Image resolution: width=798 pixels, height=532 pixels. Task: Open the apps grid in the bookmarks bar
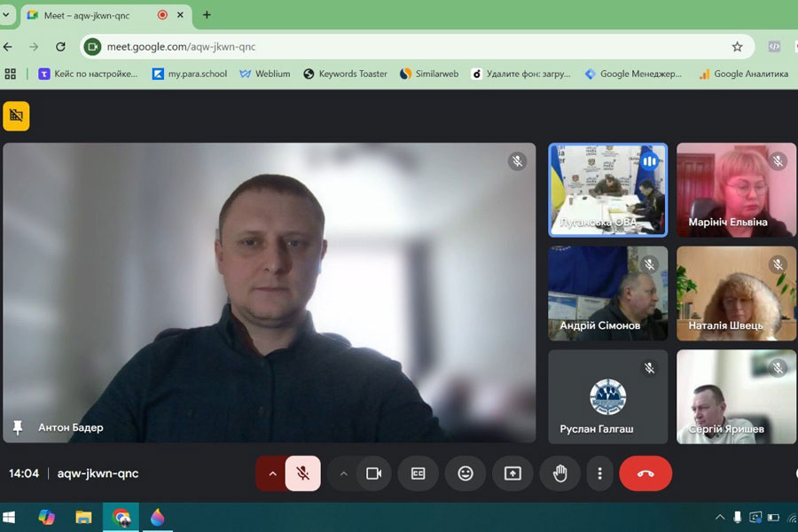[10, 74]
